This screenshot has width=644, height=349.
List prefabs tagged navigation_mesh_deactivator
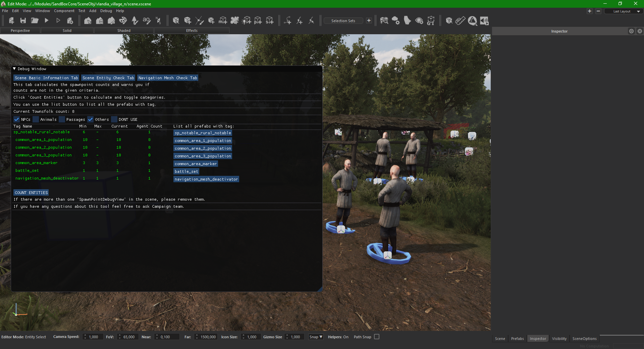[206, 179]
